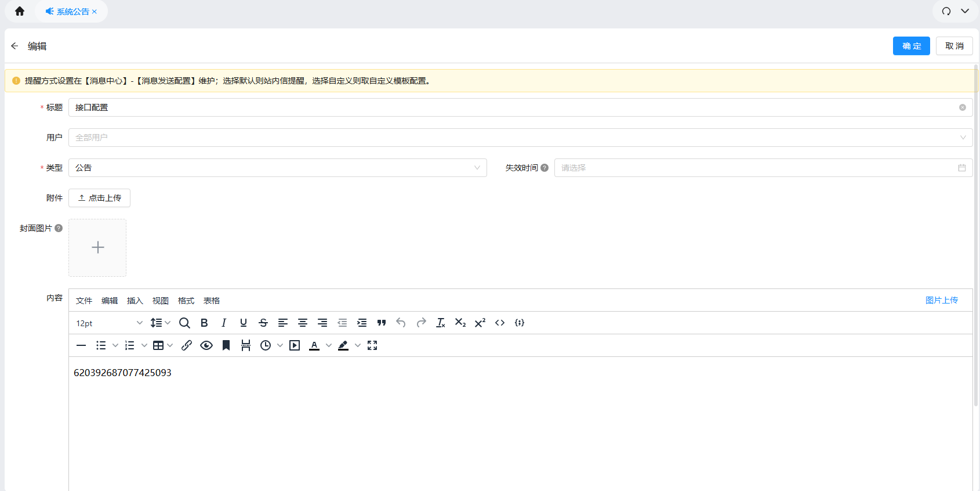Viewport: 980px width, 491px height.
Task: Open the source code view
Action: pyautogui.click(x=500, y=323)
